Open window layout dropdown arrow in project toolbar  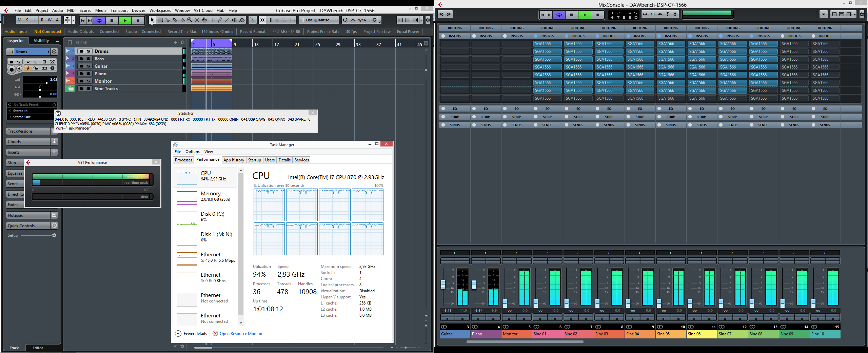(x=421, y=20)
